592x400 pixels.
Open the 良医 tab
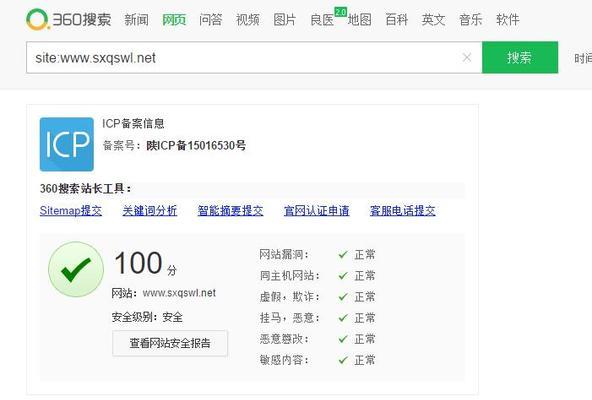pos(322,20)
